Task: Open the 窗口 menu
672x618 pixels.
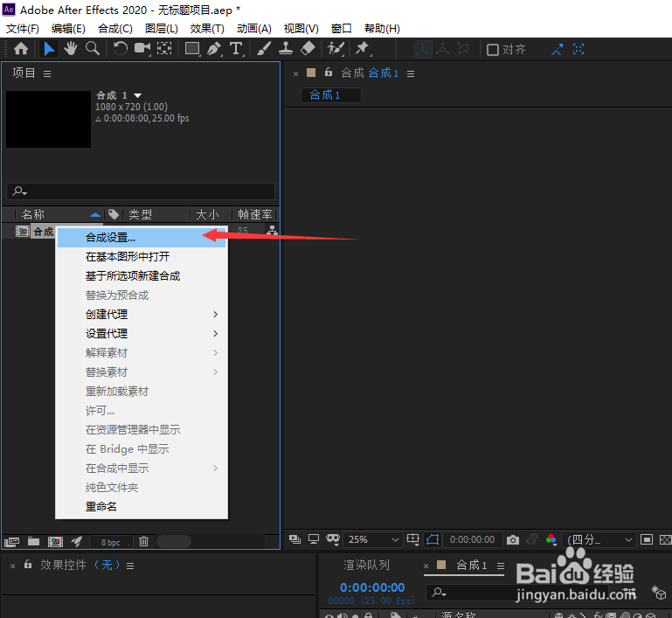Action: click(x=342, y=29)
